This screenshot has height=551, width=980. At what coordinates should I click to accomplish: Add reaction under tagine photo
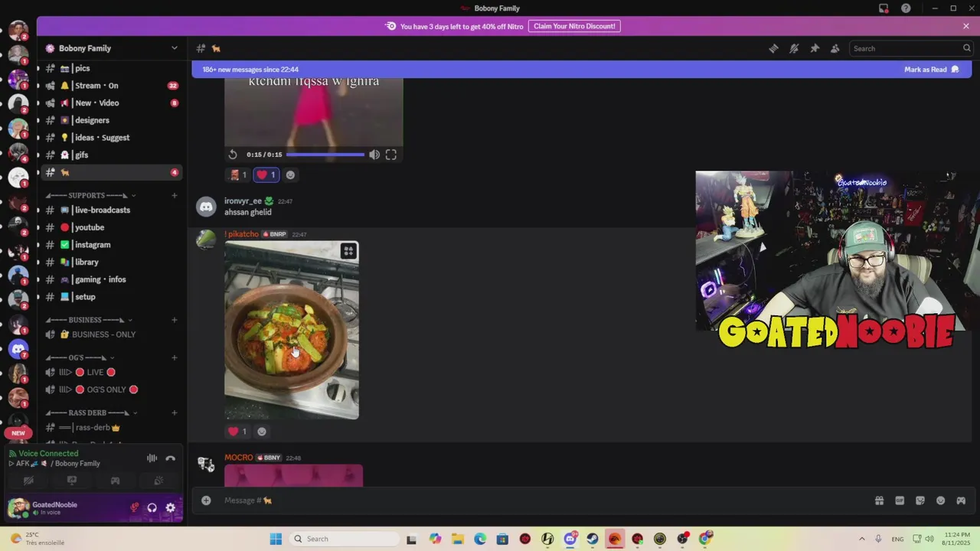(262, 432)
